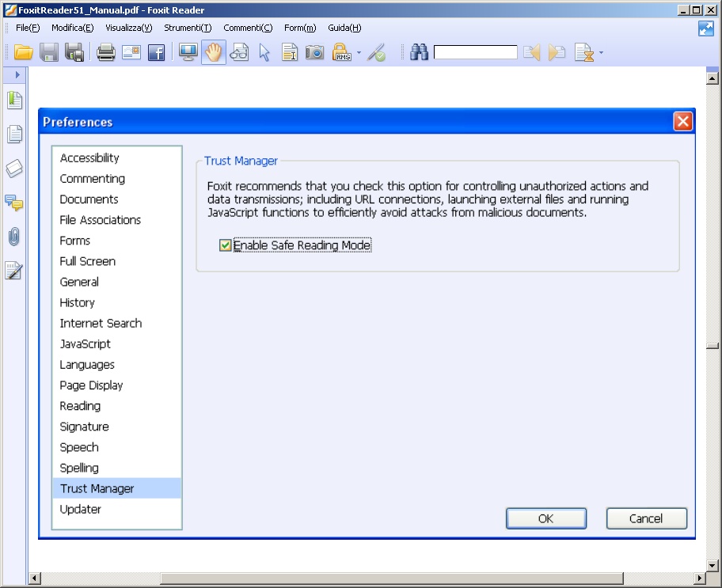Viewport: 722px width, 588px height.
Task: Expand the left navigation panel arrow
Action: (x=16, y=74)
